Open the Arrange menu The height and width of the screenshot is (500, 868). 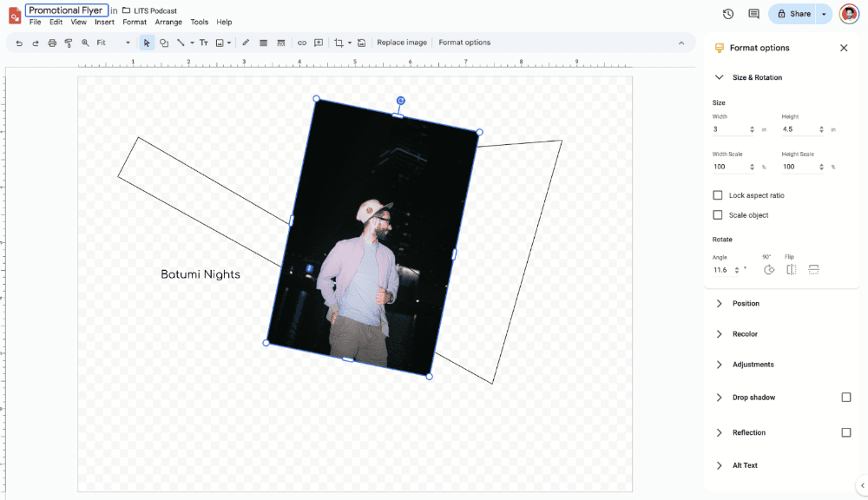tap(168, 23)
